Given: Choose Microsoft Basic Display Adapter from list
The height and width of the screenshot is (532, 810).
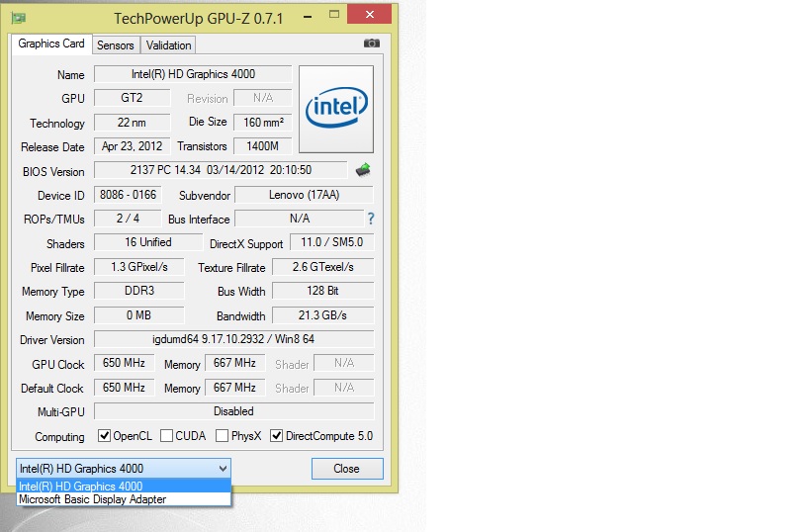Looking at the screenshot, I should tap(124, 499).
